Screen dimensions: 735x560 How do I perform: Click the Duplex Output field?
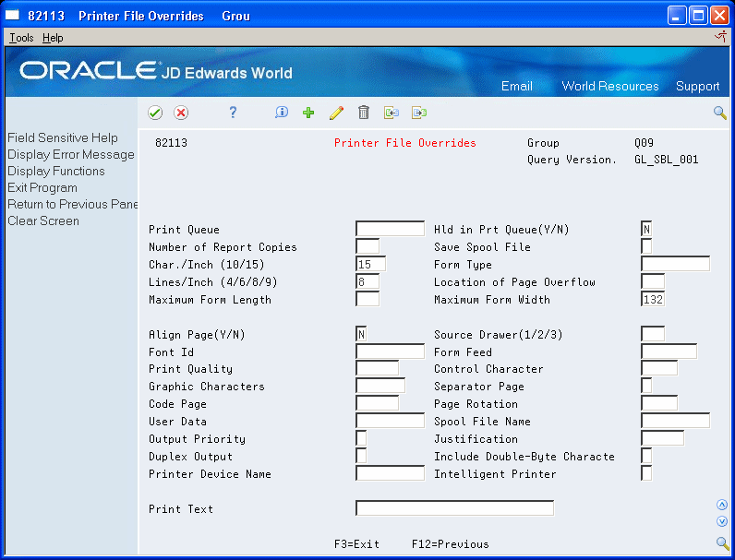click(361, 456)
